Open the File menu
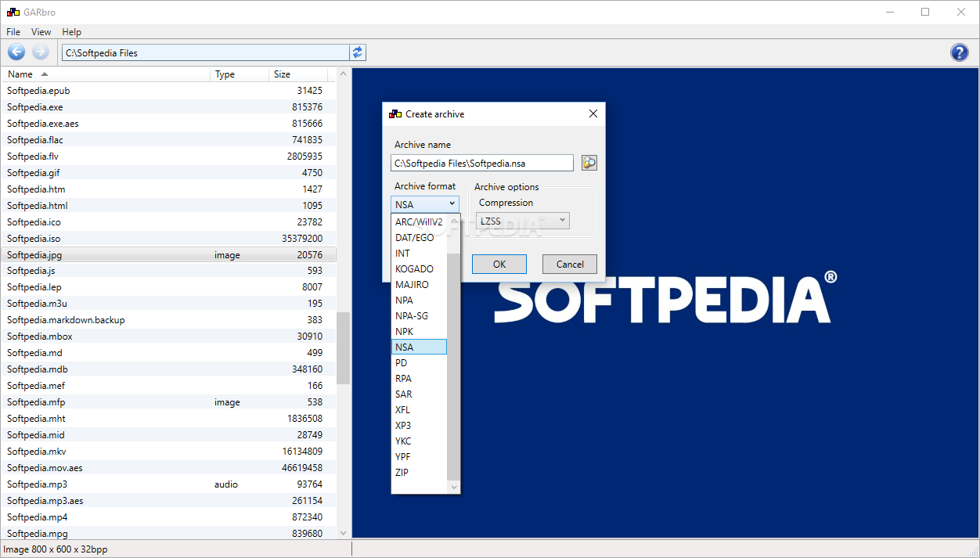 13,32
